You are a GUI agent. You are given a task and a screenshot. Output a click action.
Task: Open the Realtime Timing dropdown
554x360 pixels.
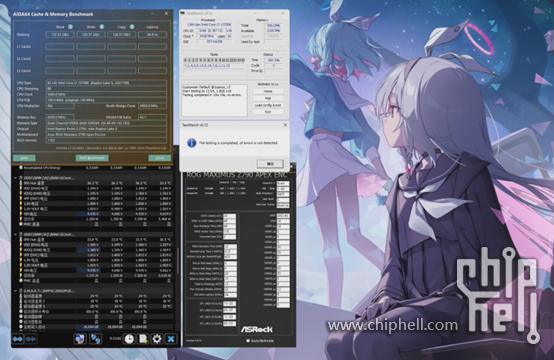pos(283,205)
